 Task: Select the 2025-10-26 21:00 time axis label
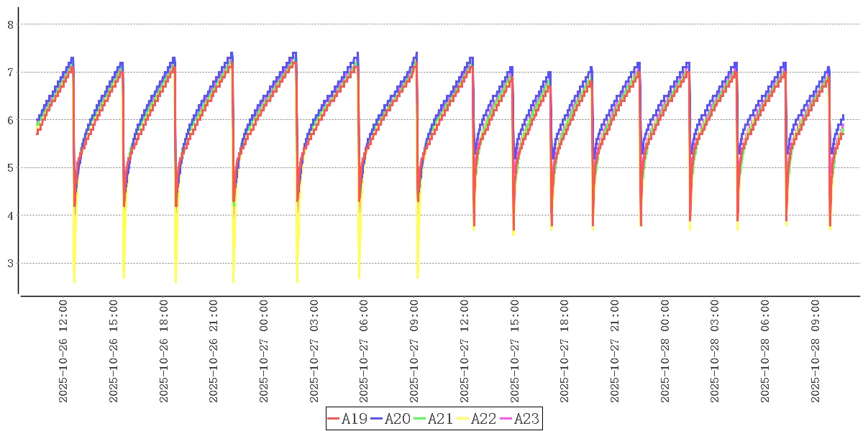[214, 351]
